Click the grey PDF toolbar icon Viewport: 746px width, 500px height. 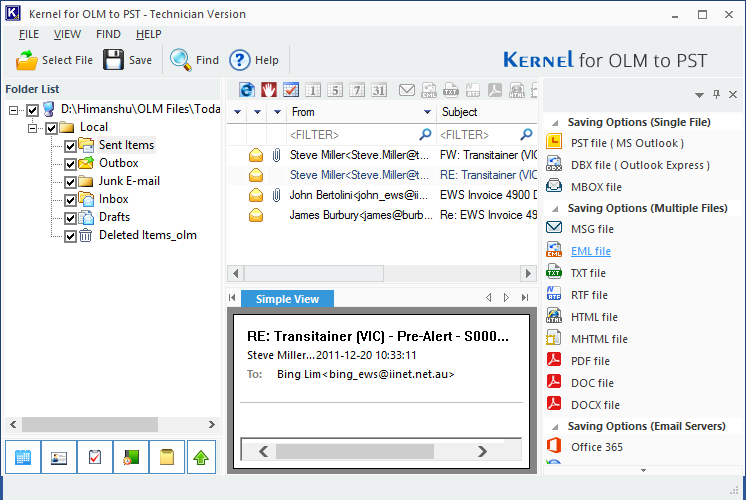tap(495, 89)
